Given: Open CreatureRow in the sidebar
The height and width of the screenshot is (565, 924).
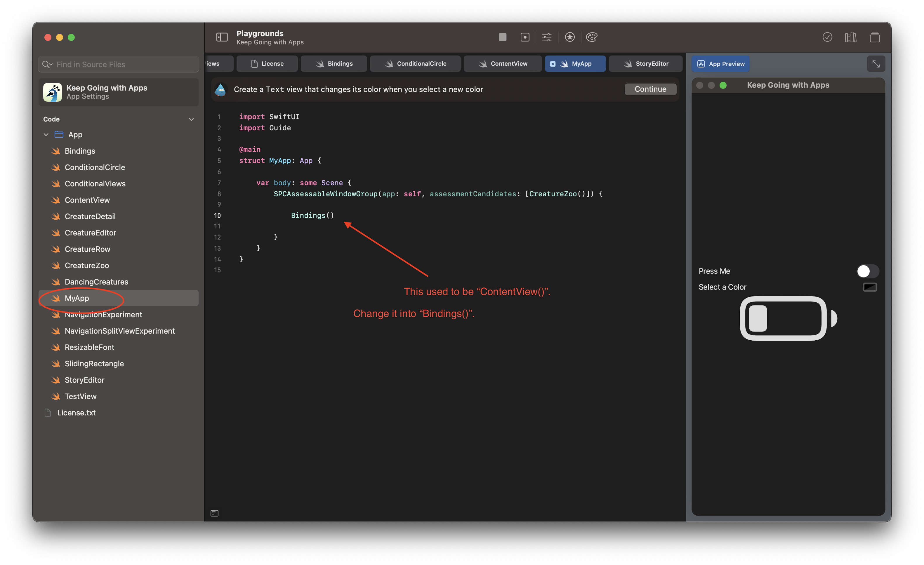Looking at the screenshot, I should (x=119, y=249).
